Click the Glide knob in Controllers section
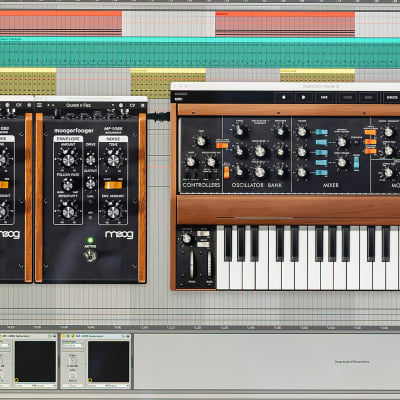The height and width of the screenshot is (400, 400). point(191,162)
